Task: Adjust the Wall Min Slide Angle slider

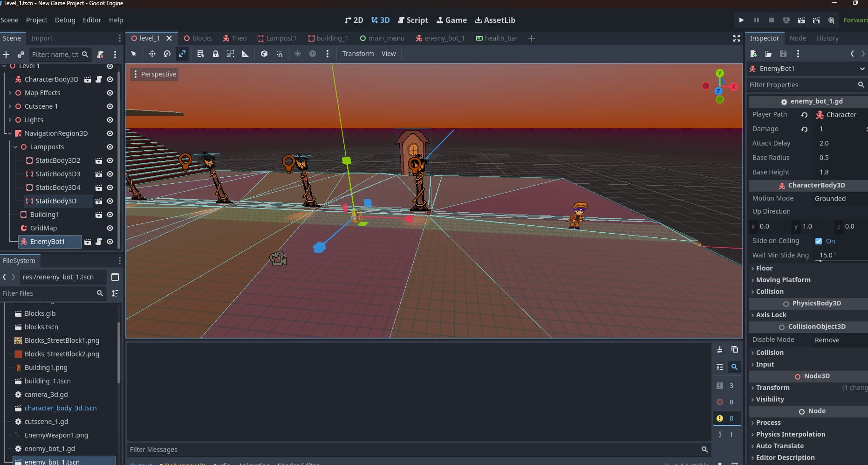Action: (x=821, y=260)
